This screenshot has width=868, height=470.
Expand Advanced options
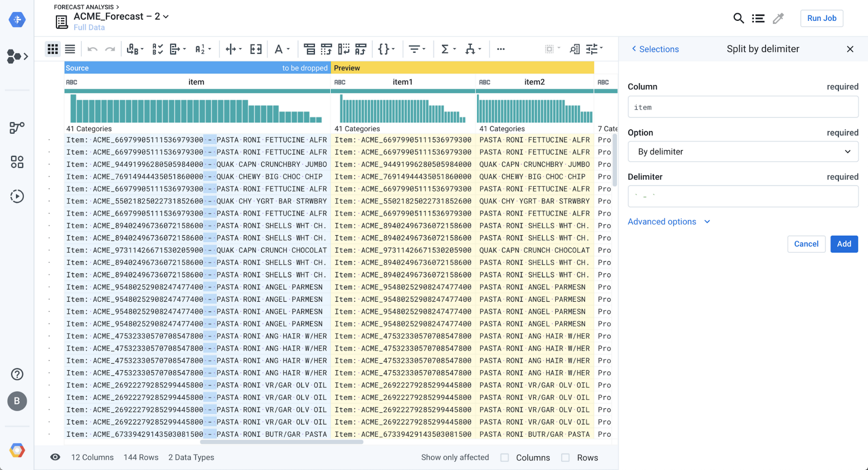669,222
